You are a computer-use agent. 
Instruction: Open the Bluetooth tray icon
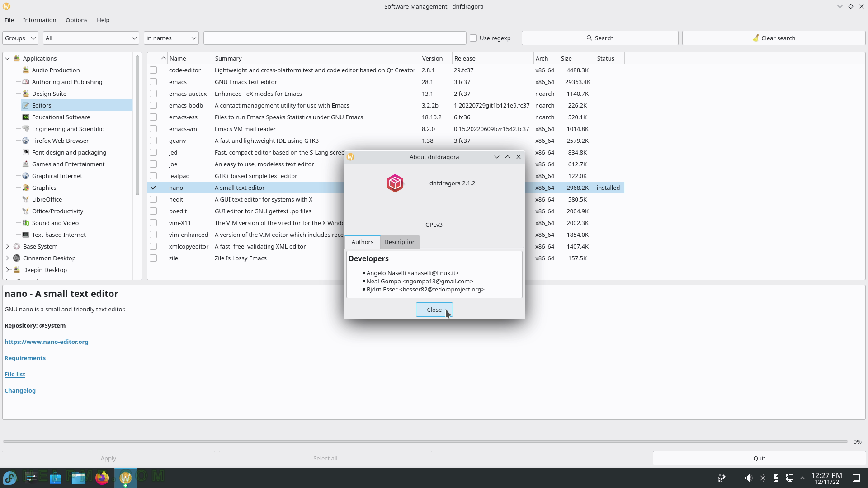[762, 478]
